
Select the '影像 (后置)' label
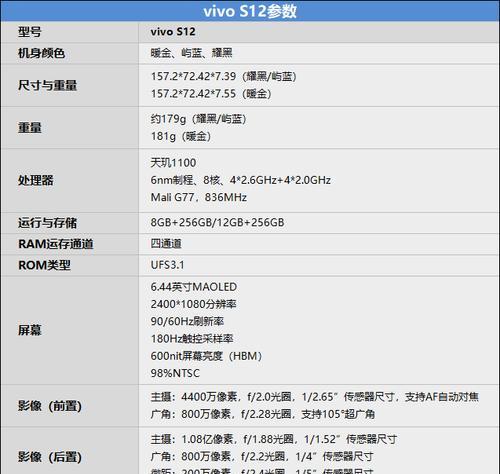50,457
